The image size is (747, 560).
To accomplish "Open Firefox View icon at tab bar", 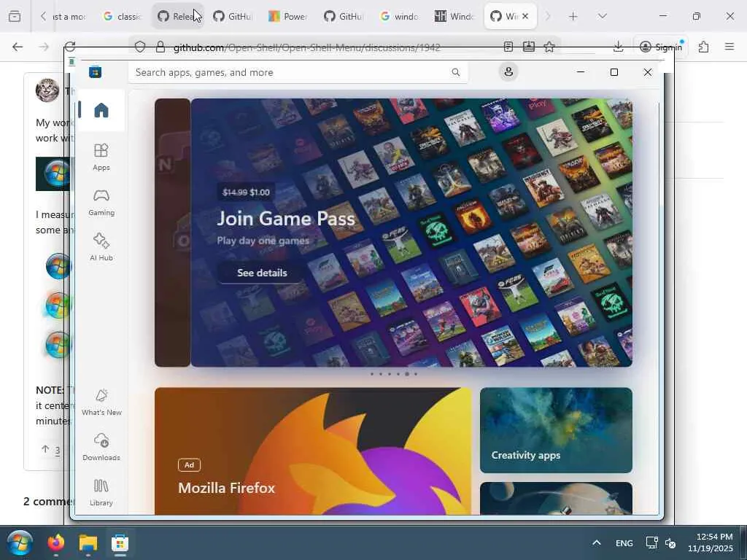I will tap(15, 17).
